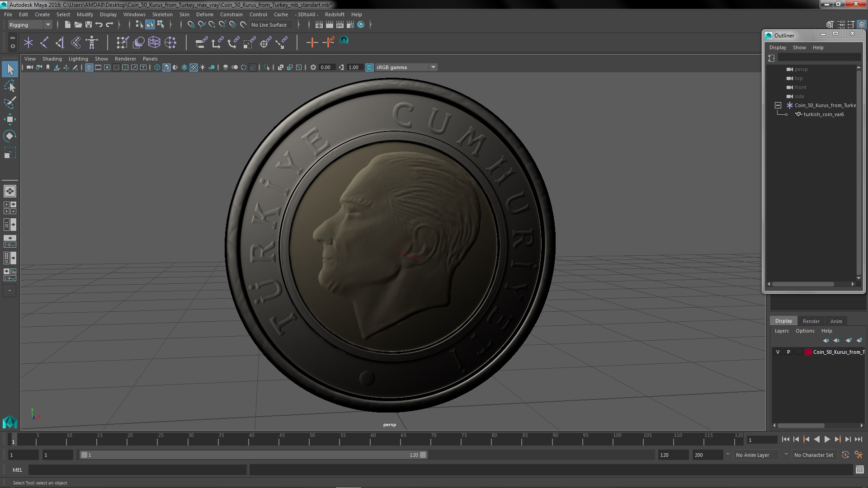Click the range slider's start handle
This screenshot has width=868, height=488.
84,455
